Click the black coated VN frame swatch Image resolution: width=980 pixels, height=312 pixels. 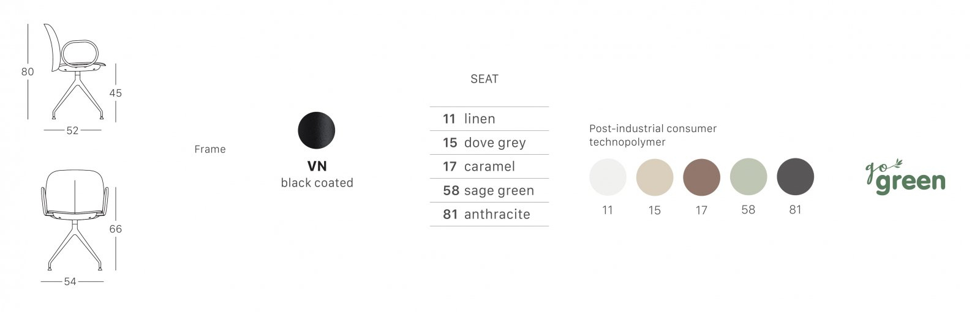click(x=317, y=130)
